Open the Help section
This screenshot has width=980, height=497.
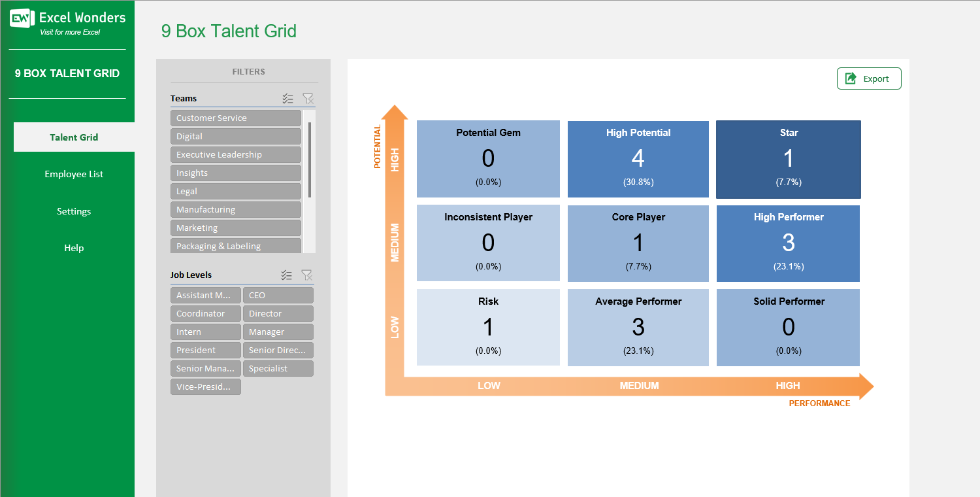coord(74,248)
